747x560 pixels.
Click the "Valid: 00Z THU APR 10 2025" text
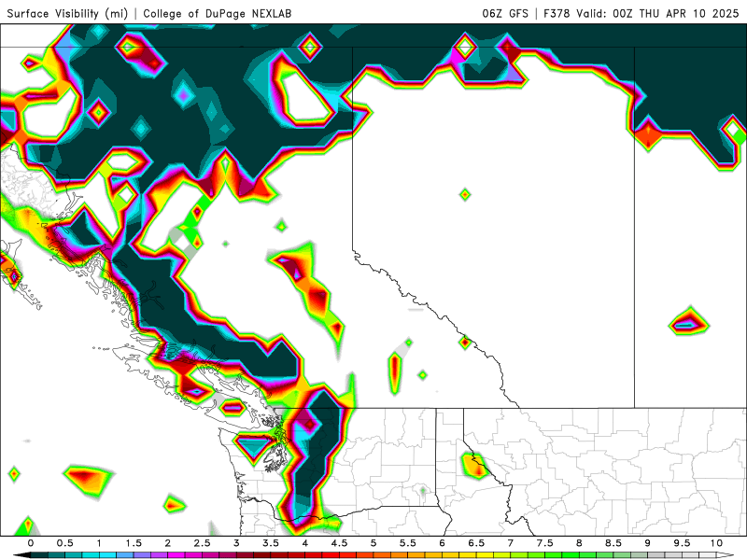coord(657,13)
